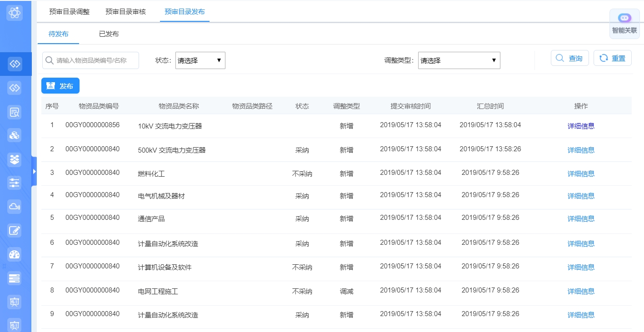The height and width of the screenshot is (332, 644).
Task: Click the 物资品类编号 column header
Action: click(x=99, y=106)
